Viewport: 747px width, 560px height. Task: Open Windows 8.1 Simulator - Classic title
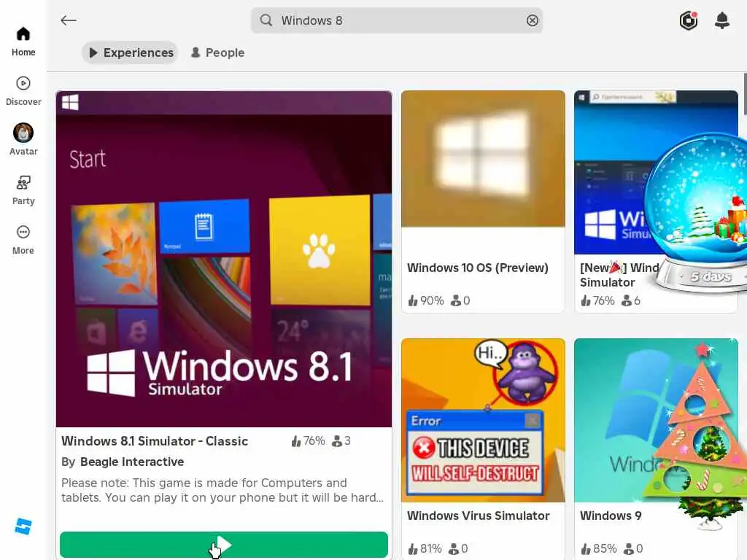click(x=155, y=441)
